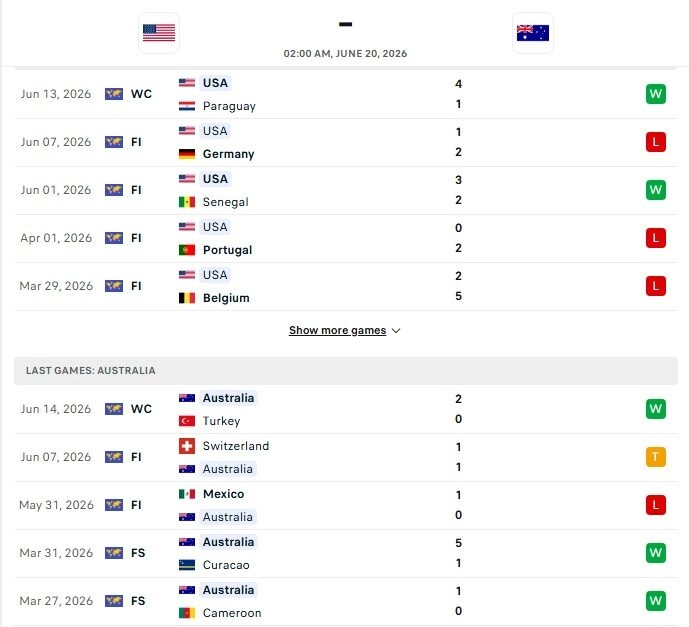The width and height of the screenshot is (689, 627).
Task: Open the Germany team link
Action: [x=228, y=154]
